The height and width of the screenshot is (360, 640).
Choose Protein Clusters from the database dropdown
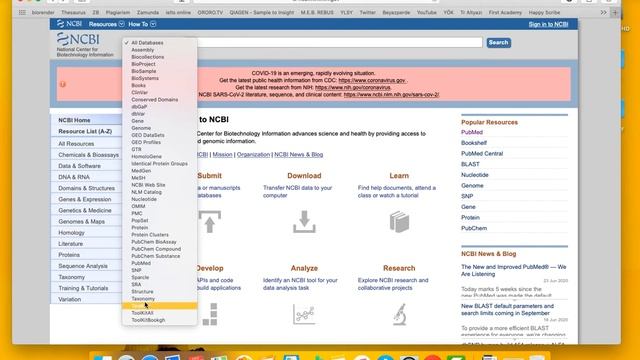pyautogui.click(x=150, y=235)
